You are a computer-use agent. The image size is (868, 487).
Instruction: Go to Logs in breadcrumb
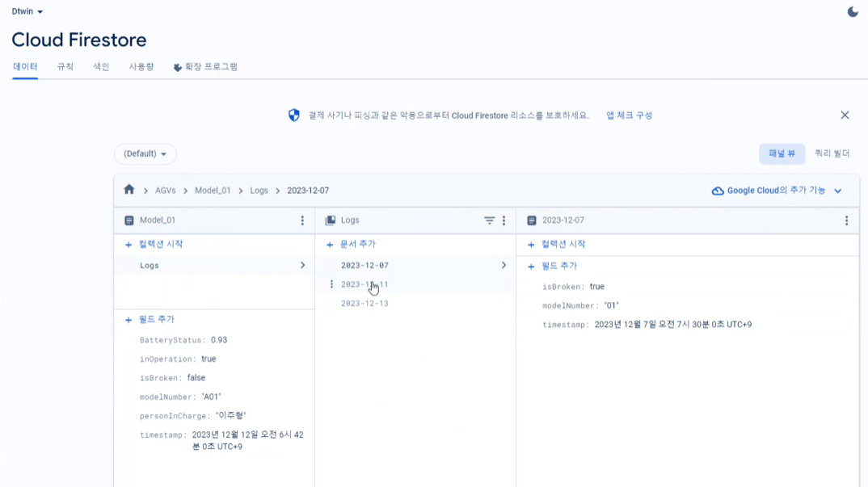[259, 191]
